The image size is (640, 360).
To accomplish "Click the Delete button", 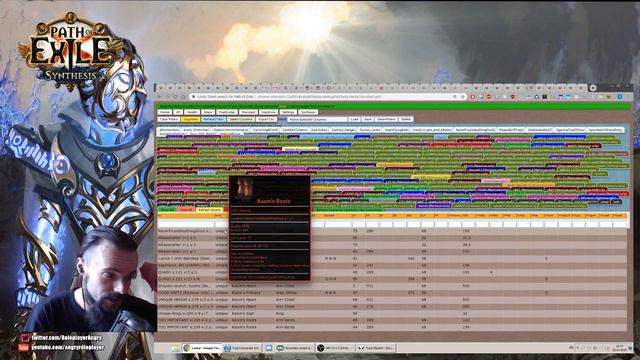I will pyautogui.click(x=406, y=119).
